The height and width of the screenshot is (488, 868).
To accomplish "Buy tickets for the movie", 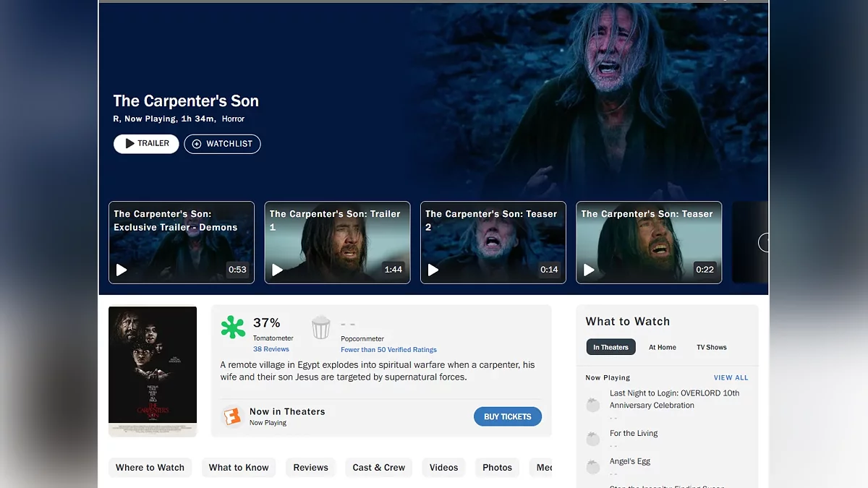I will pos(508,416).
